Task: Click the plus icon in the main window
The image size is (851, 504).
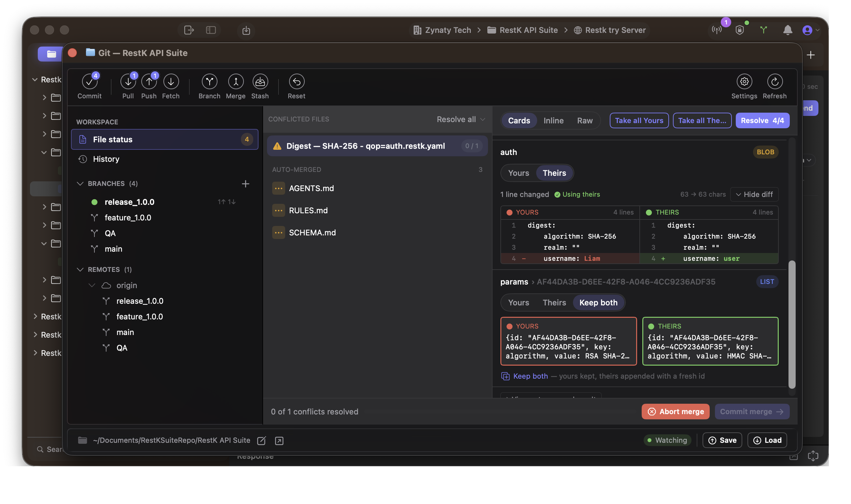Action: [x=811, y=55]
